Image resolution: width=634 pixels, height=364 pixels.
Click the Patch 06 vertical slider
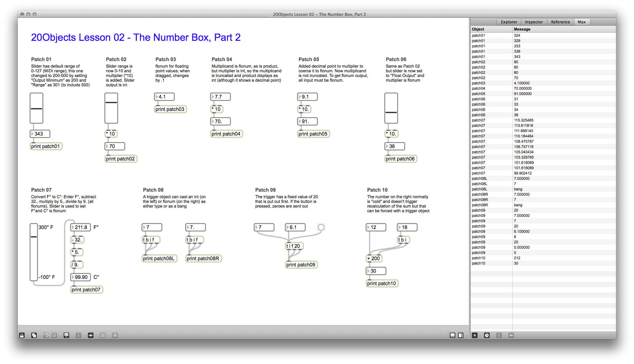391,108
